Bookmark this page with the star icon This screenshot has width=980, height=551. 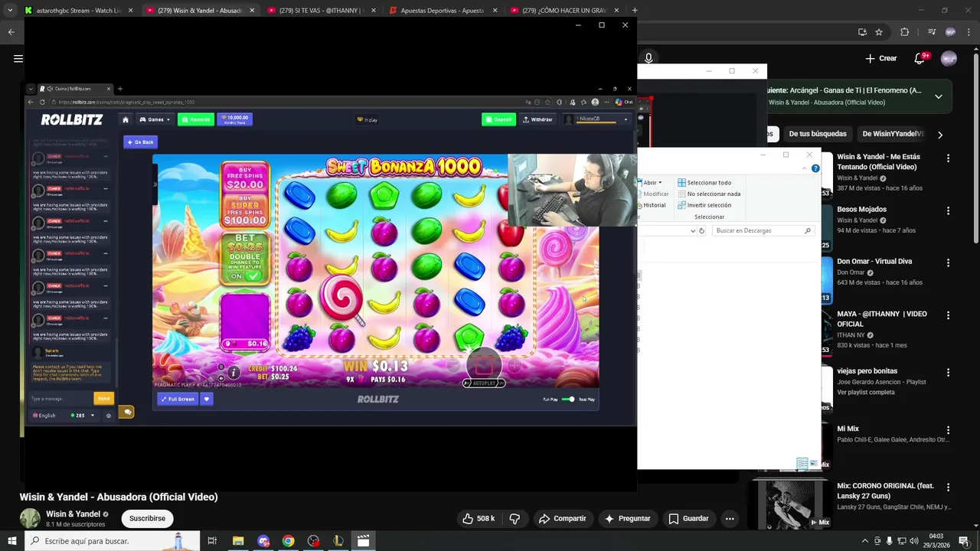click(x=878, y=31)
